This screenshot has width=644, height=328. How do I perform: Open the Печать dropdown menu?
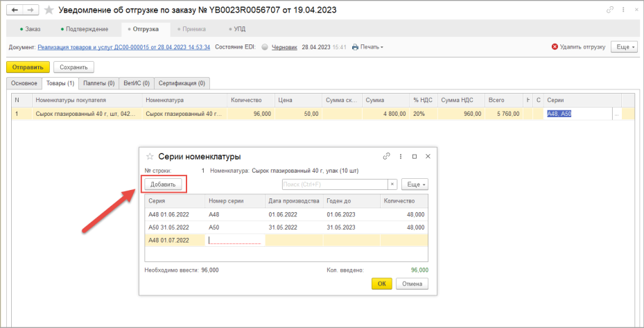tap(367, 47)
